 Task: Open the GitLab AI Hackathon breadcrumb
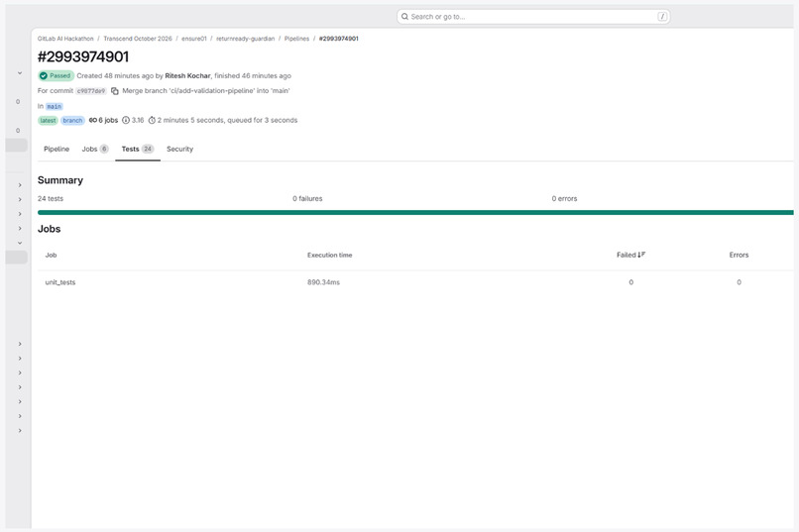pos(65,39)
